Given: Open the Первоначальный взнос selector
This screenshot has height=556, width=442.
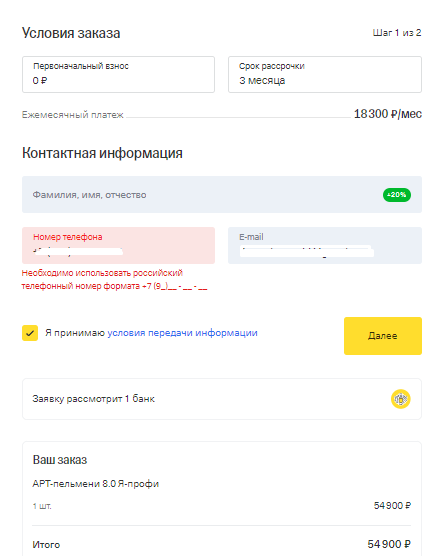Looking at the screenshot, I should 118,74.
